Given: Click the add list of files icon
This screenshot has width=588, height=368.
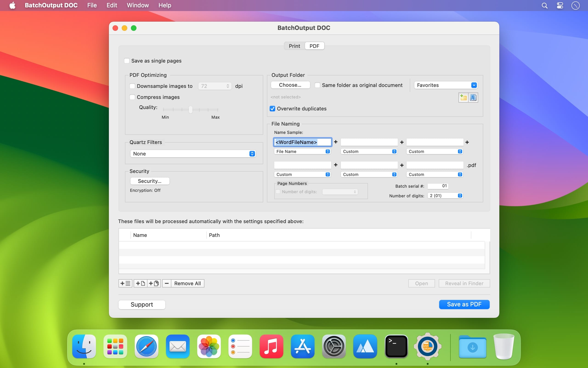Looking at the screenshot, I should tap(125, 283).
